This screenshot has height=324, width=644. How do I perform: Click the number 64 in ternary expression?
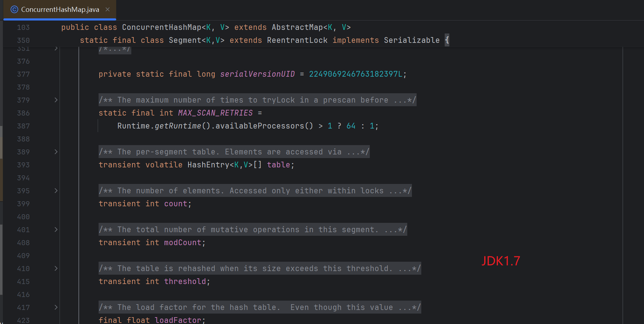pos(351,126)
